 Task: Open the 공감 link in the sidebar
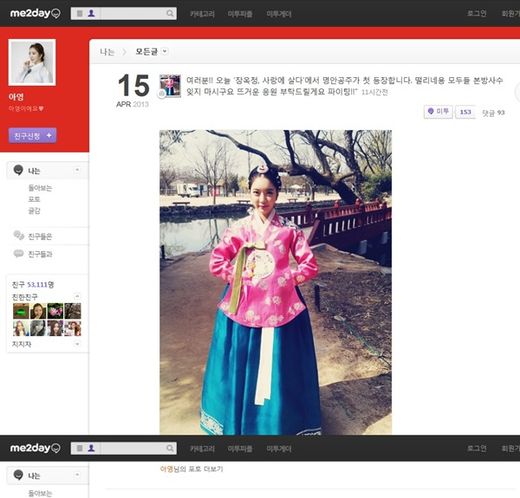click(x=34, y=211)
